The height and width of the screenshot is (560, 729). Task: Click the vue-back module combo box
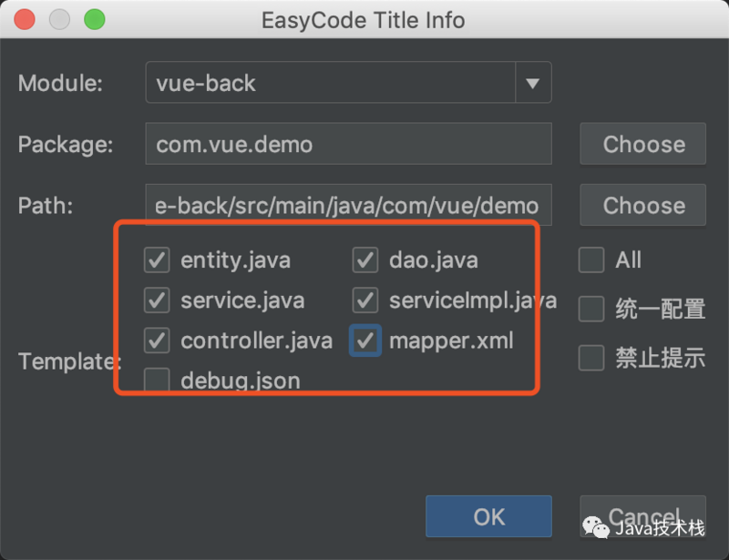(x=330, y=84)
